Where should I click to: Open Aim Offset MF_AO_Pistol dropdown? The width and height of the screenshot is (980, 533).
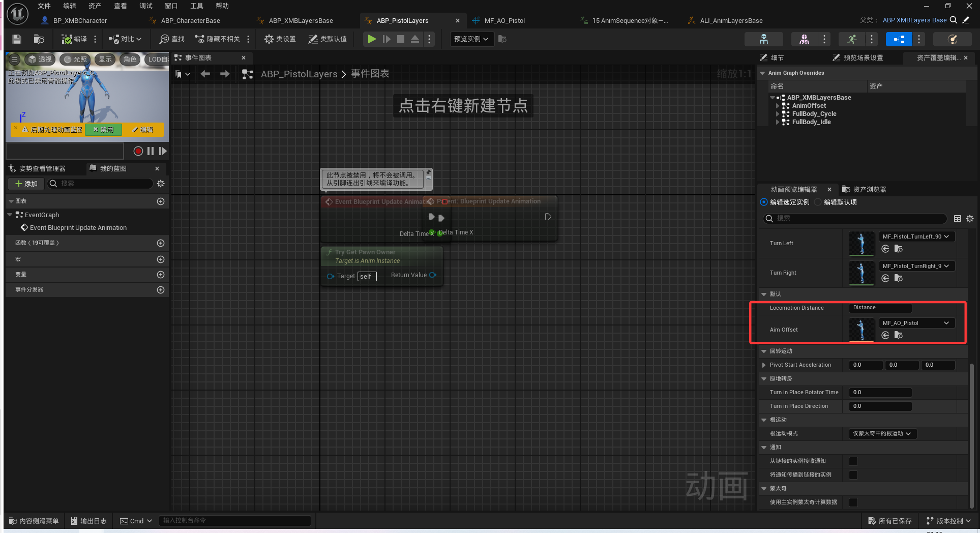point(916,323)
